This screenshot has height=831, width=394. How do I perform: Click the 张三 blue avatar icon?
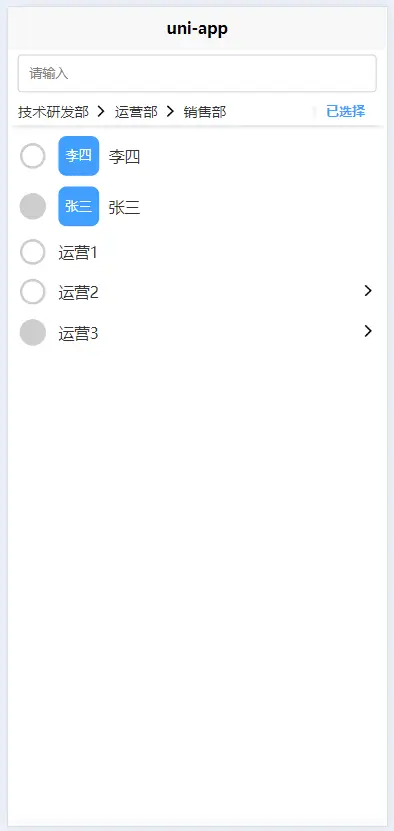coord(78,206)
